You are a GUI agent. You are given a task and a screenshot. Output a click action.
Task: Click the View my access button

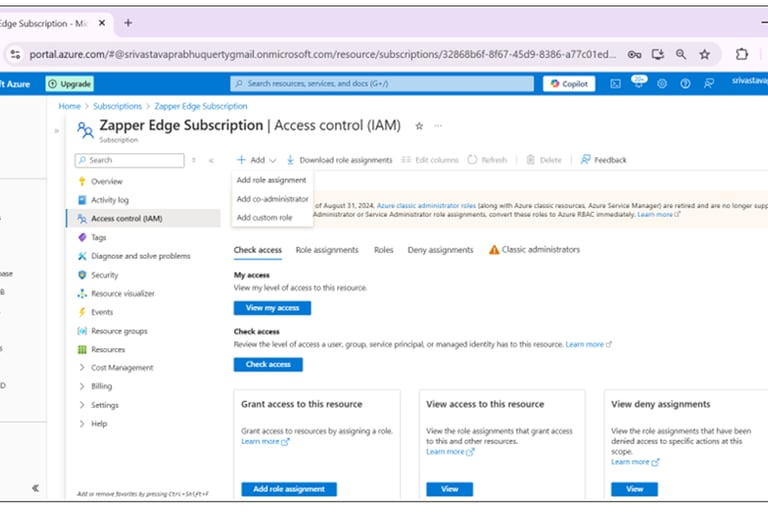(x=272, y=308)
